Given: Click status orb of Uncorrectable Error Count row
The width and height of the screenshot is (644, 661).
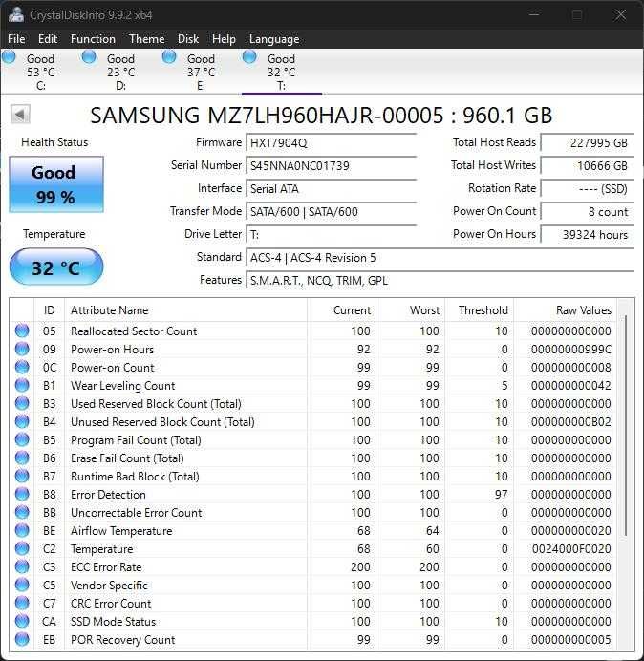Looking at the screenshot, I should pos(22,512).
